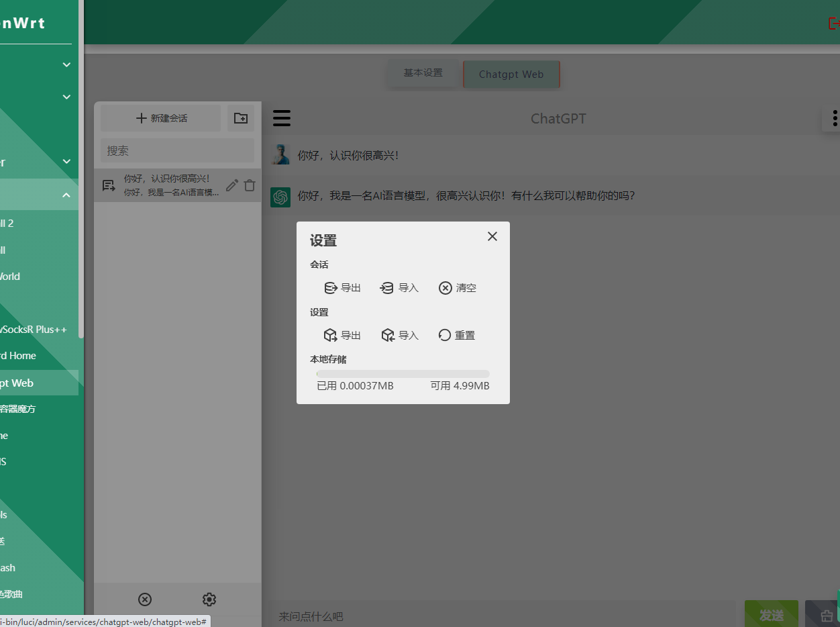The height and width of the screenshot is (627, 840).
Task: Click the logout icon at top right
Action: point(834,23)
